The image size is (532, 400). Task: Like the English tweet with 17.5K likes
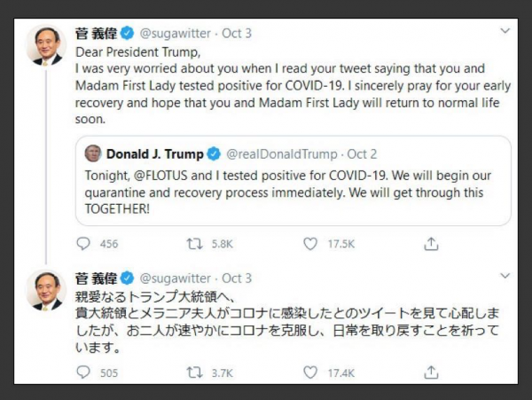[x=310, y=243]
